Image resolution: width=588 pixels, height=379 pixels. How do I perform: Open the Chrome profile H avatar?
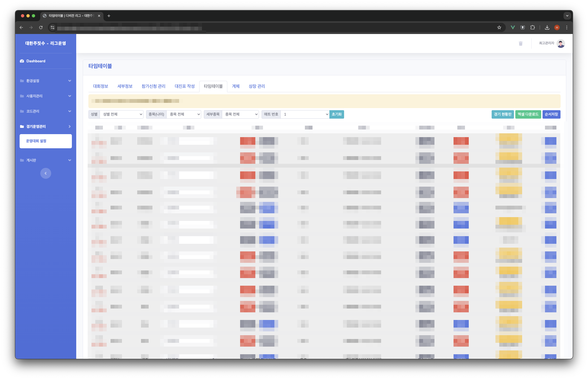(x=557, y=27)
